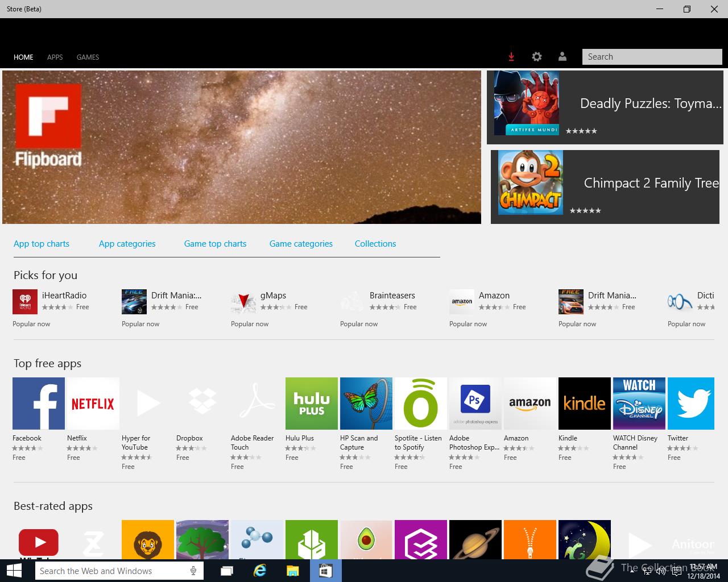
Task: Select the gMaps app icon
Action: click(243, 302)
